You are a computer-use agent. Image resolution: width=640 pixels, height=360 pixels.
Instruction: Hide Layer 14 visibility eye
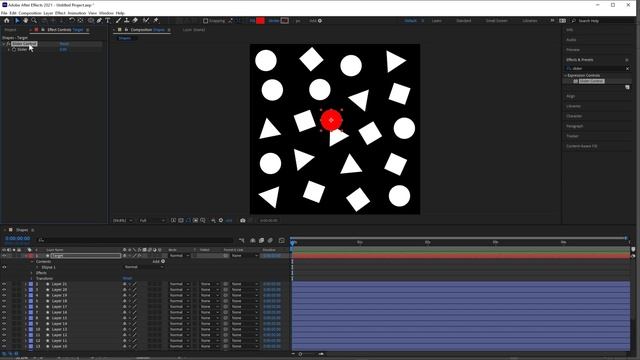[x=4, y=324]
